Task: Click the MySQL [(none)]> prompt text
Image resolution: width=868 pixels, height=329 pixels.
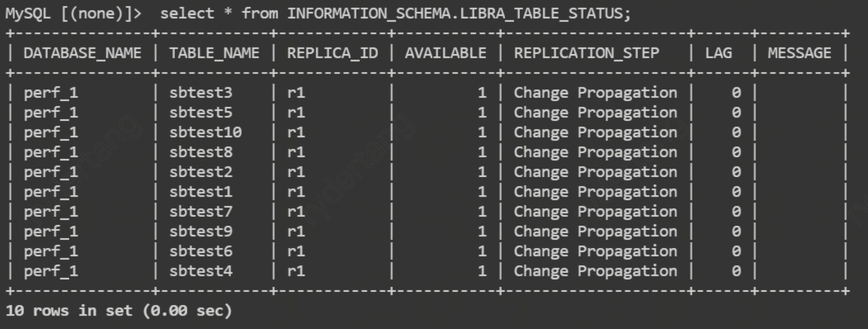Action: (x=73, y=14)
